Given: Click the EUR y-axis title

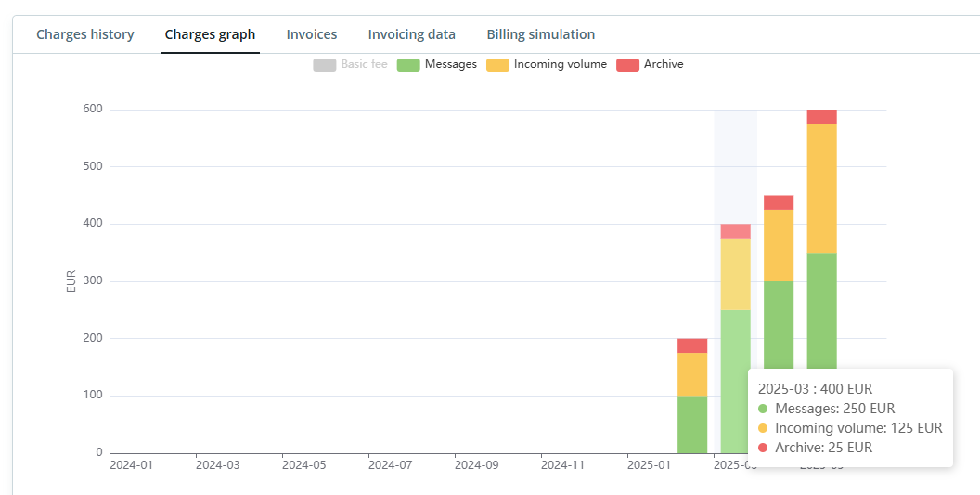Looking at the screenshot, I should pyautogui.click(x=71, y=281).
